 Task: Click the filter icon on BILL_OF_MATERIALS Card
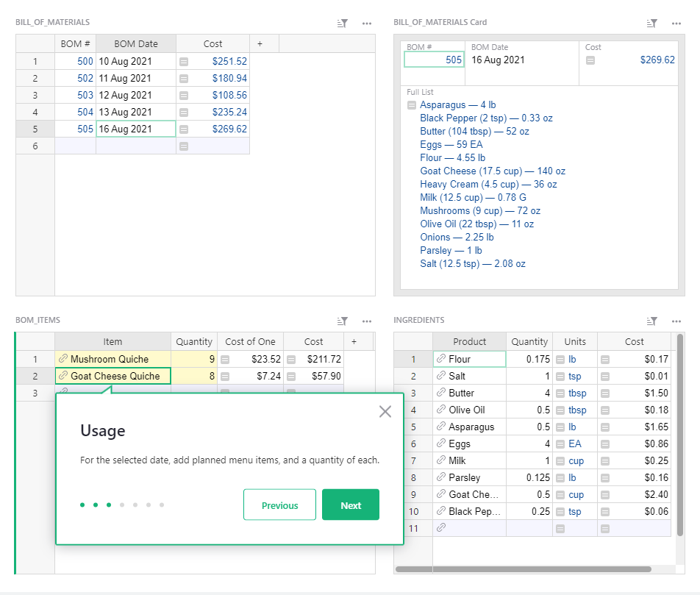coord(651,23)
